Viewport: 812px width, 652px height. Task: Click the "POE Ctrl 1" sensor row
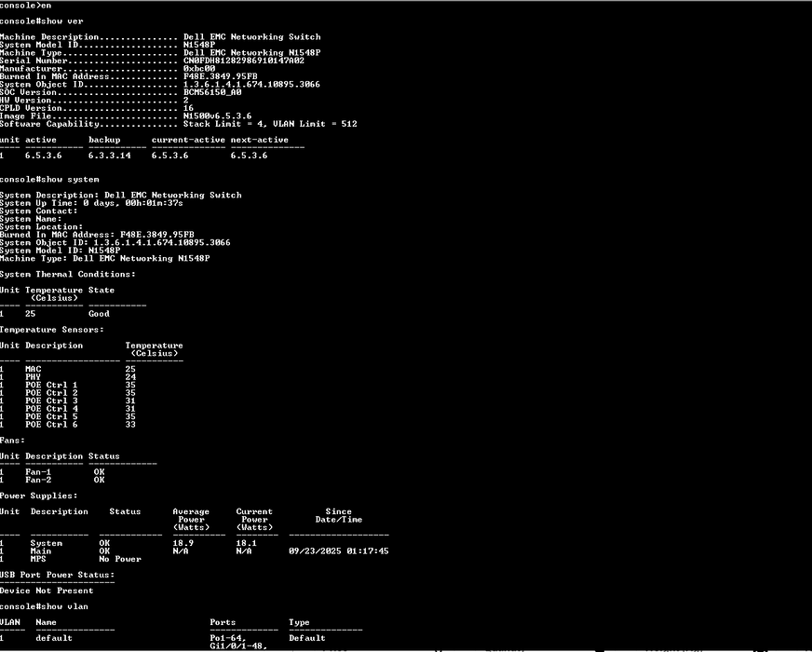[68, 385]
